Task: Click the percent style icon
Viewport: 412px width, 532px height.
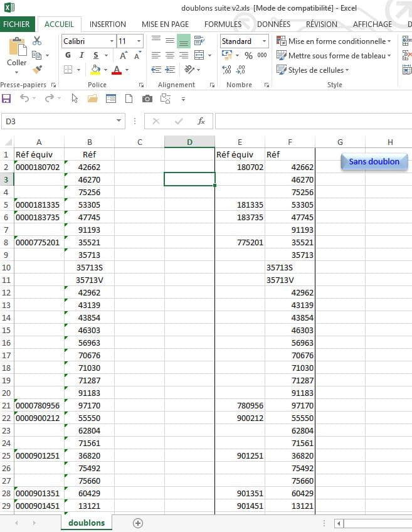Action: [x=248, y=55]
